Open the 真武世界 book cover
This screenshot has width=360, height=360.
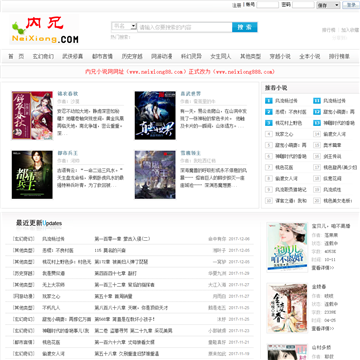(155, 115)
